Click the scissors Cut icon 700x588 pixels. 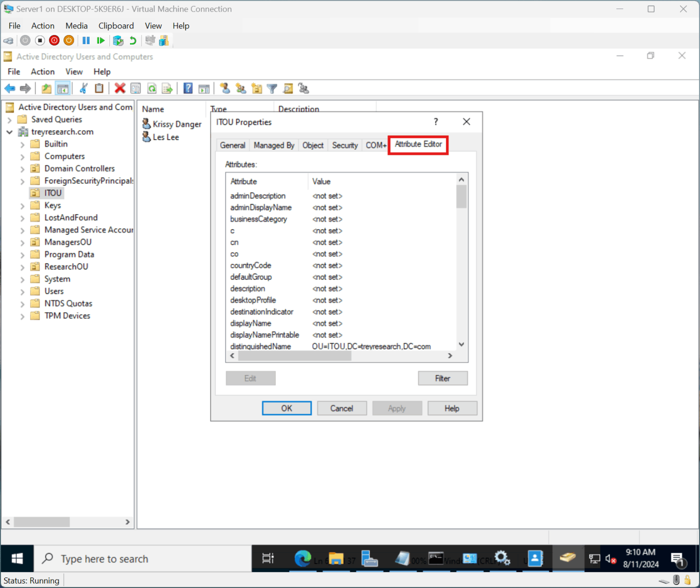click(83, 88)
